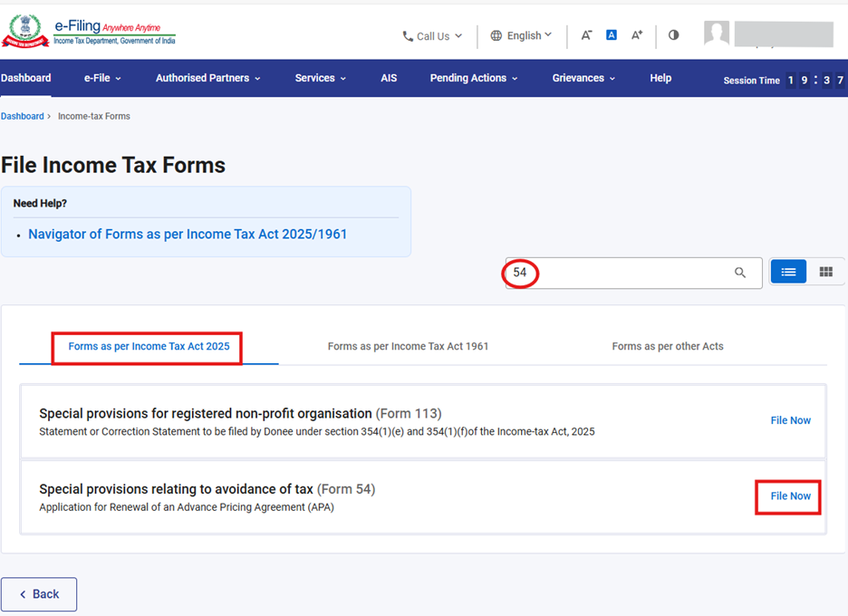Image resolution: width=848 pixels, height=616 pixels.
Task: Open the English language selector
Action: tap(521, 36)
